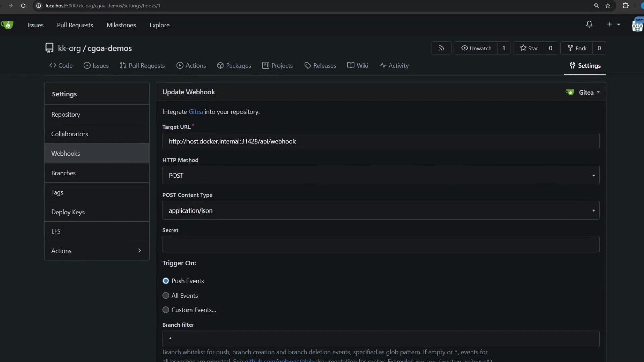644x362 pixels.
Task: Open browser extensions puzzle icon
Action: tap(626, 6)
